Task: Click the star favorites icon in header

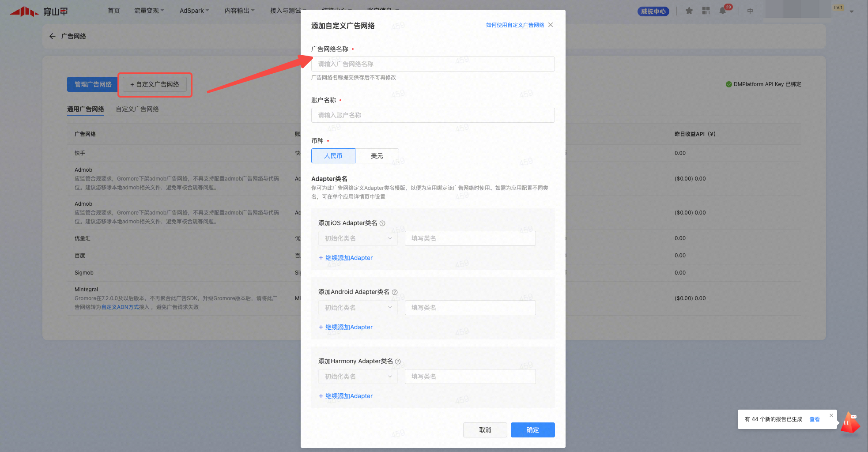Action: tap(689, 11)
